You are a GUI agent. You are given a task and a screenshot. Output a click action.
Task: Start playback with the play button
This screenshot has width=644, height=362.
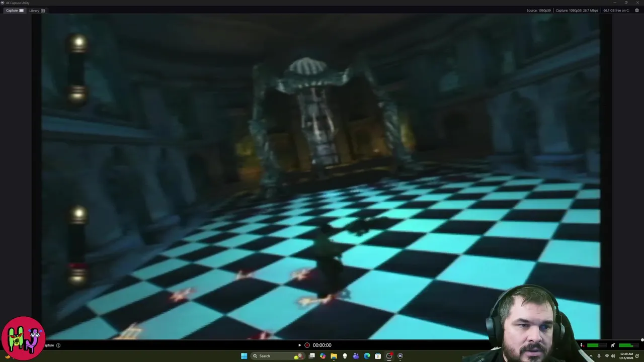click(299, 345)
